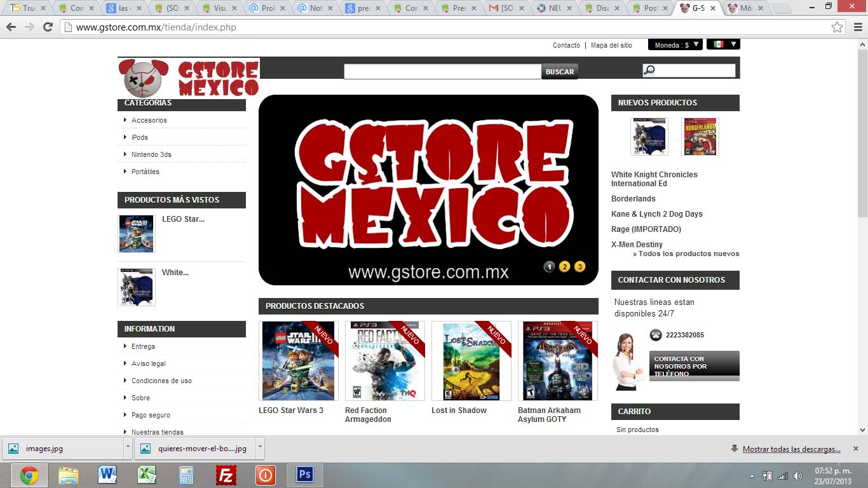Open the Rage (IMPORTADO) product link
Viewport: 868px width, 488px height.
pyautogui.click(x=646, y=229)
